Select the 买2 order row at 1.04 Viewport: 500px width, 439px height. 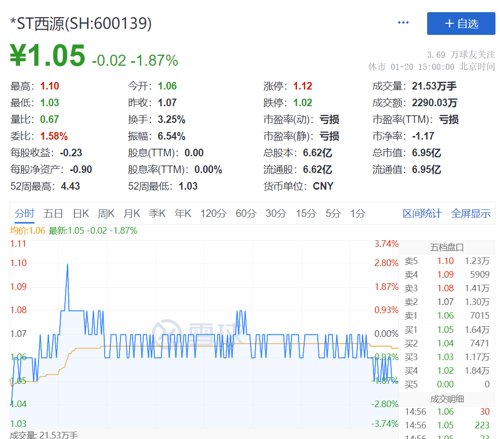click(447, 343)
